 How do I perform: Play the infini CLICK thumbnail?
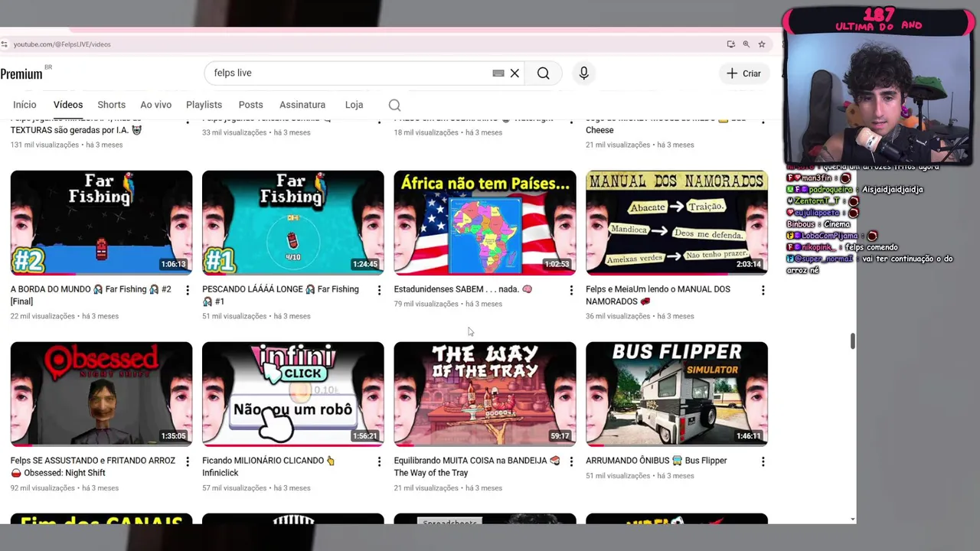pos(293,394)
